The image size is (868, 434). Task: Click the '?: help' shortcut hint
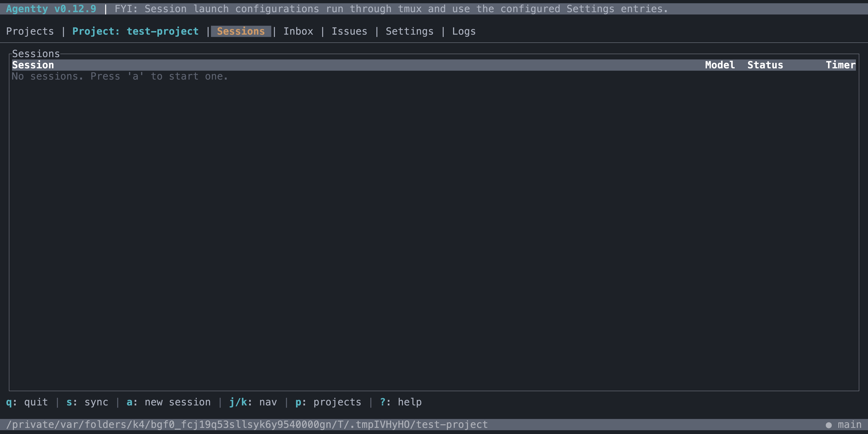tap(401, 402)
